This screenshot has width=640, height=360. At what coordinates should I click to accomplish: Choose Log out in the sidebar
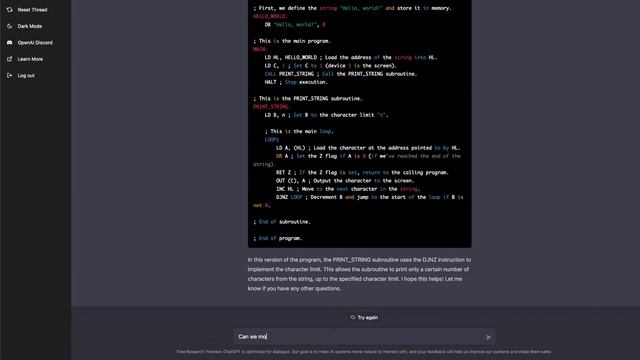(x=26, y=76)
